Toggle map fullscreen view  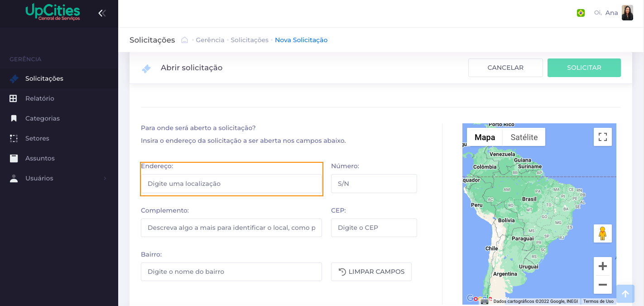pyautogui.click(x=603, y=137)
